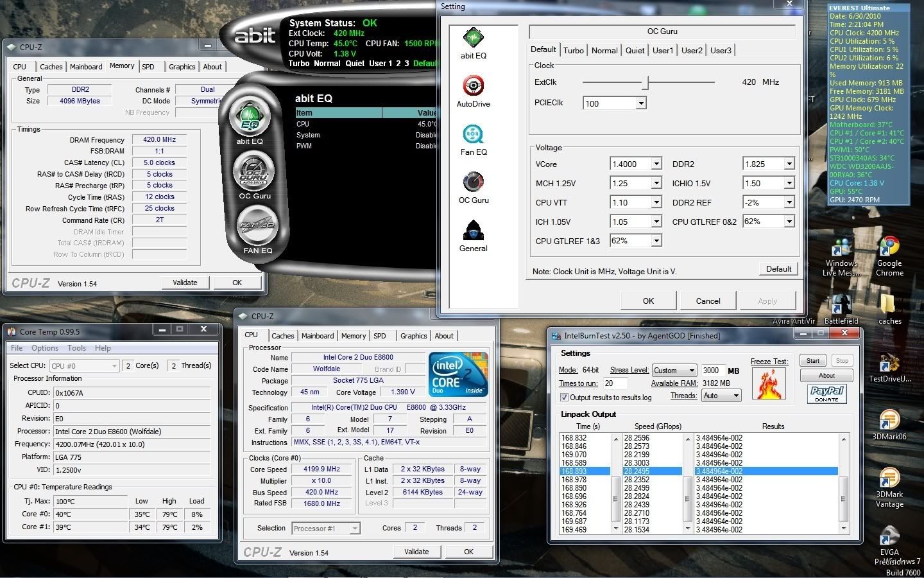Launch the 3DMark06 desktop shortcut
Image resolution: width=924 pixels, height=578 pixels.
[x=889, y=421]
